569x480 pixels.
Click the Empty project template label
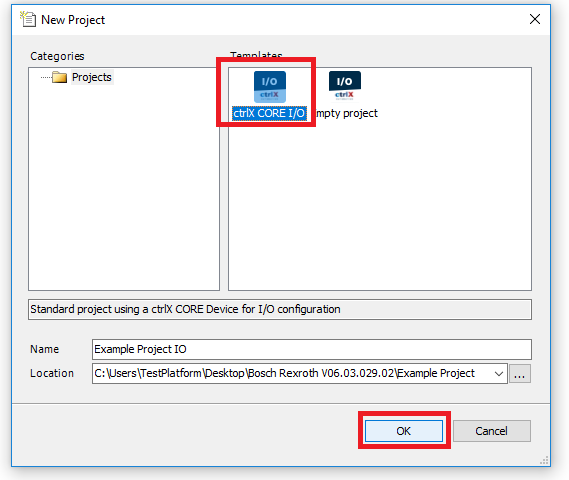click(x=347, y=113)
